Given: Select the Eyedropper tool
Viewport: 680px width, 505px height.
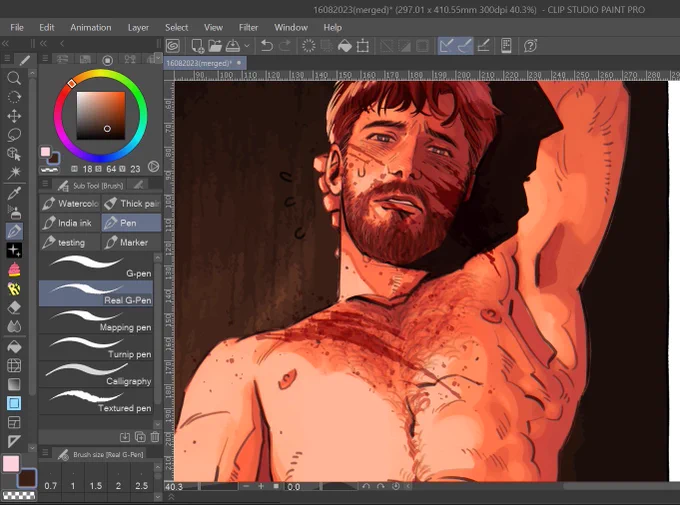Looking at the screenshot, I should [14, 193].
